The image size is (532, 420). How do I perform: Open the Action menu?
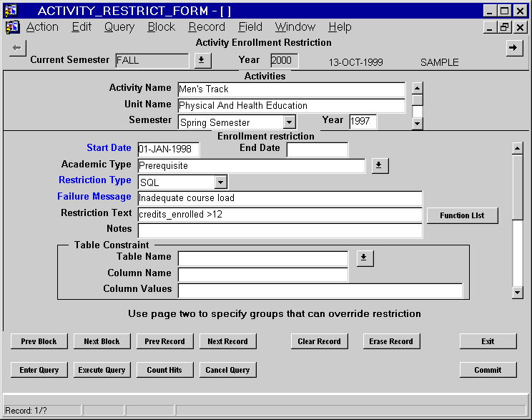point(42,26)
